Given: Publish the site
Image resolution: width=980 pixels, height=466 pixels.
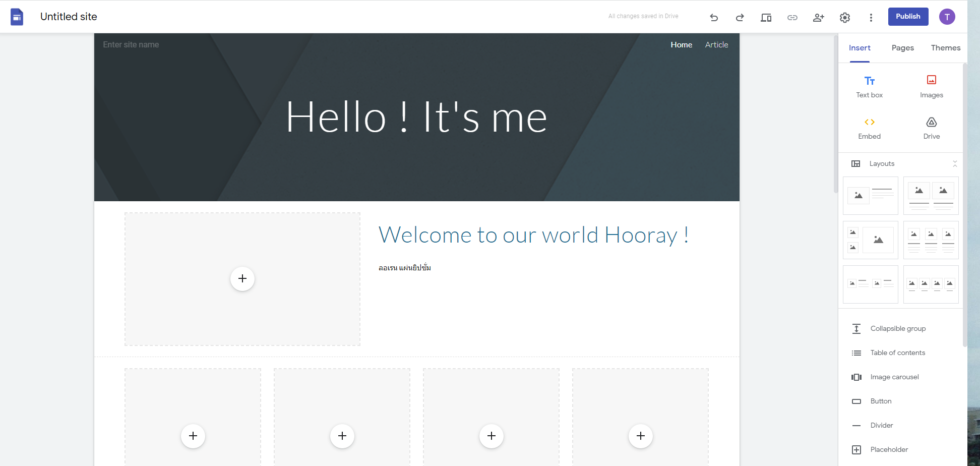Looking at the screenshot, I should pyautogui.click(x=908, y=17).
